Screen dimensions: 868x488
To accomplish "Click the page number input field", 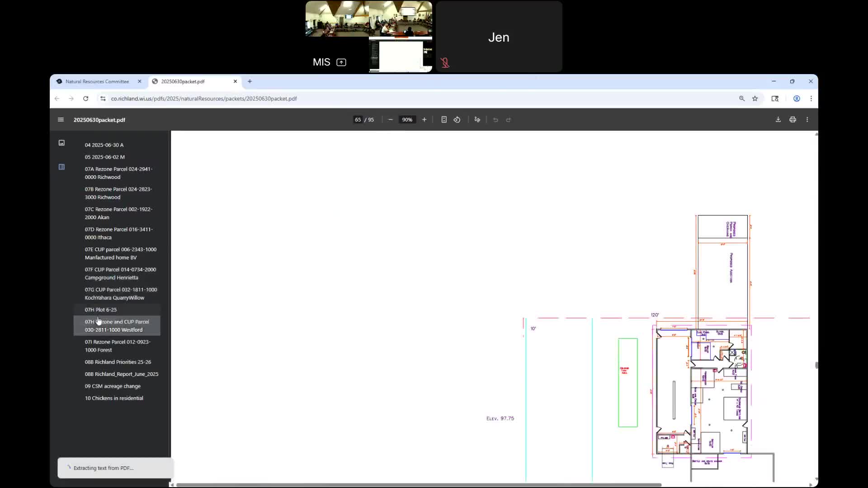I will pyautogui.click(x=358, y=120).
